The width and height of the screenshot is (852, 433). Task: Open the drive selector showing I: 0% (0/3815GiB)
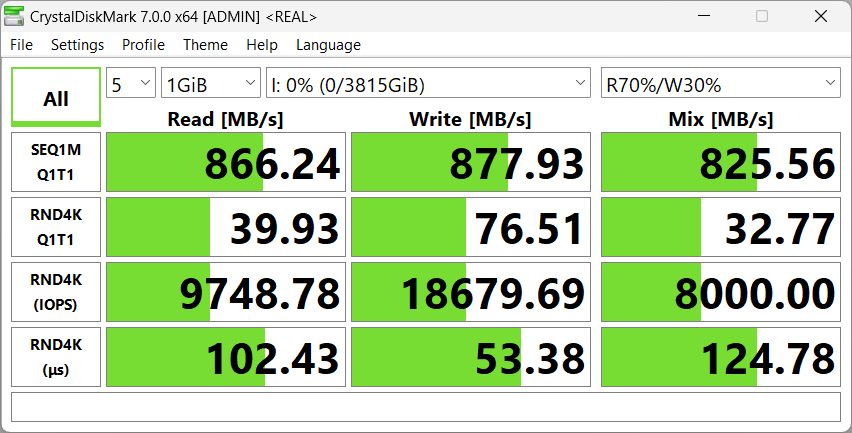(x=428, y=83)
